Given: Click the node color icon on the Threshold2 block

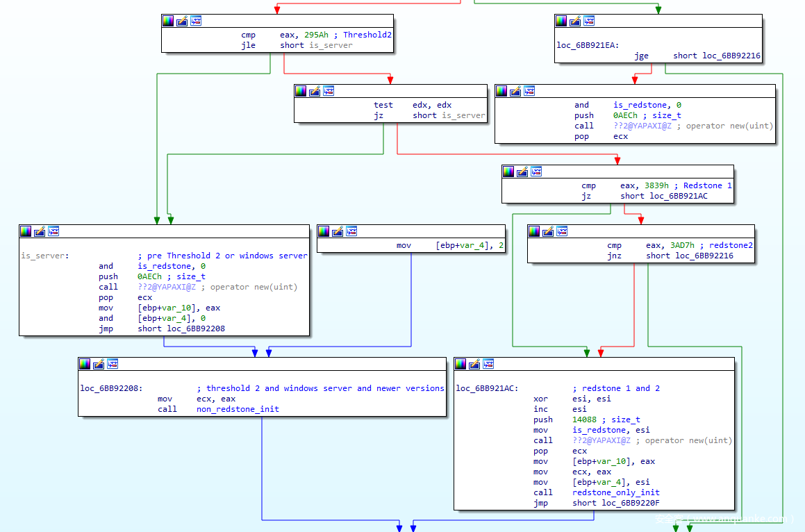Looking at the screenshot, I should click(x=168, y=21).
